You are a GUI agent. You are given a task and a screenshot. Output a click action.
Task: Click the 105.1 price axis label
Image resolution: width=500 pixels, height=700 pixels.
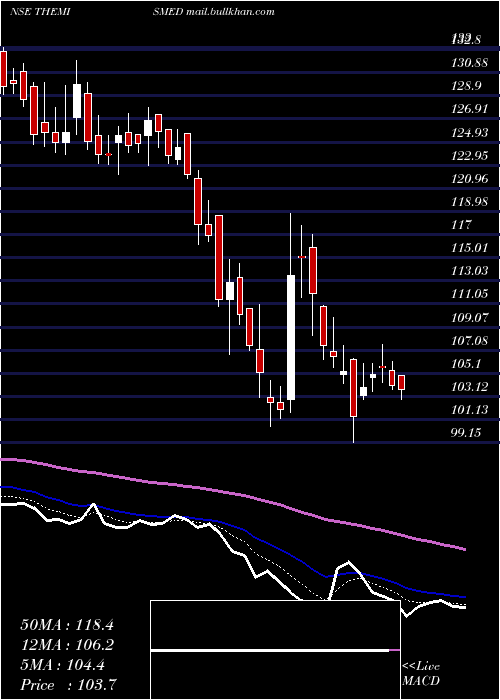pos(465,364)
